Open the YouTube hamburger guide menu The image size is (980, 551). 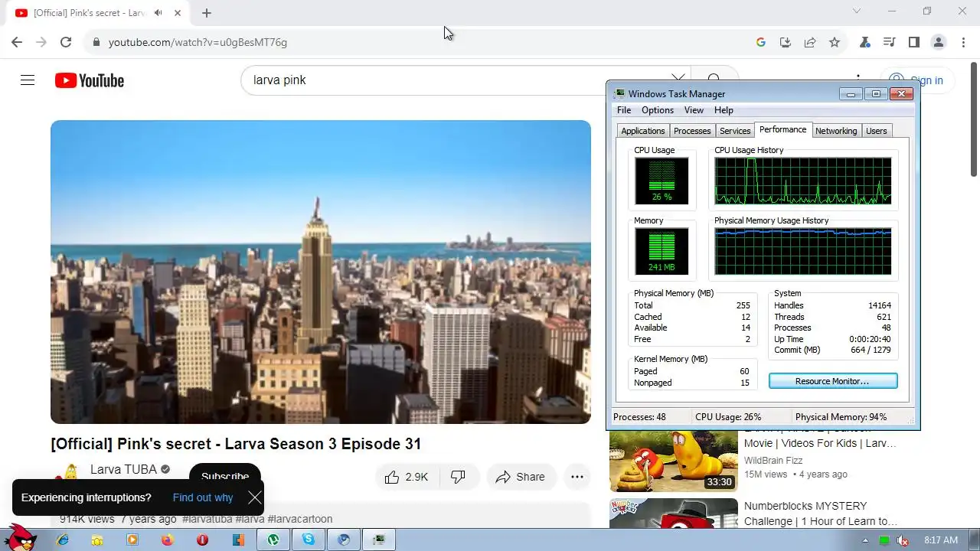[x=28, y=80]
